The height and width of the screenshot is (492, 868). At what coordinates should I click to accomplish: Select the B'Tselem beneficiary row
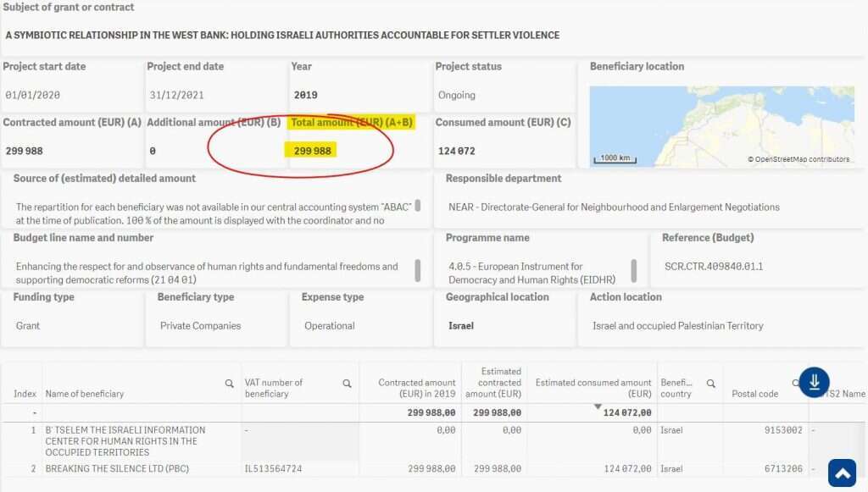point(127,440)
